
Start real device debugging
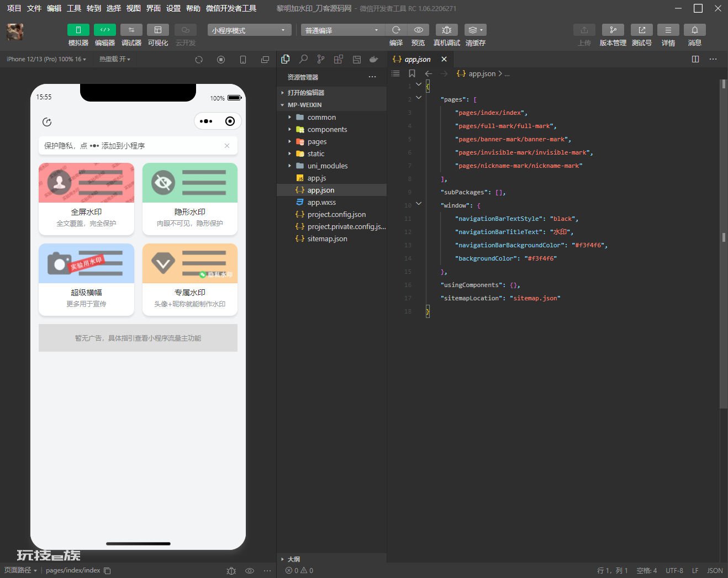coord(447,30)
